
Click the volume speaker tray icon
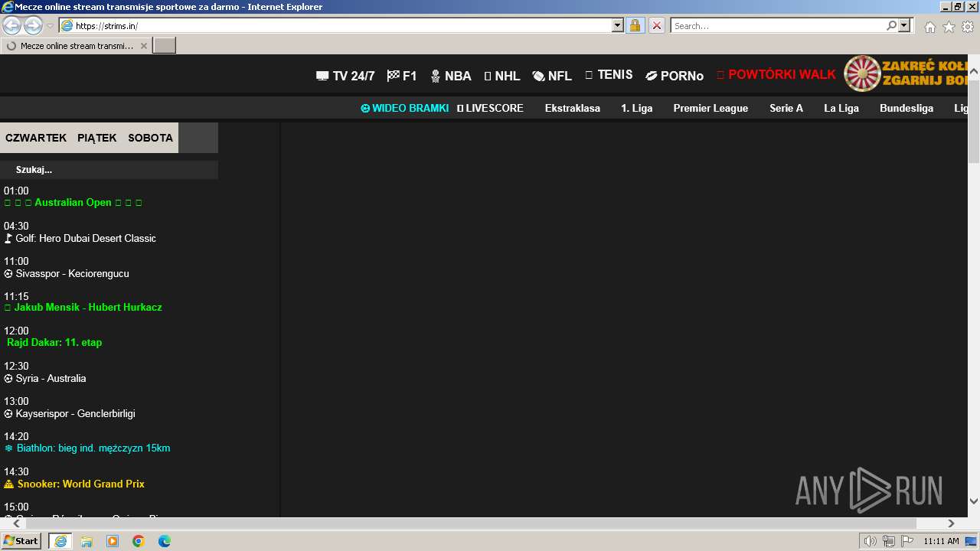pos(871,541)
